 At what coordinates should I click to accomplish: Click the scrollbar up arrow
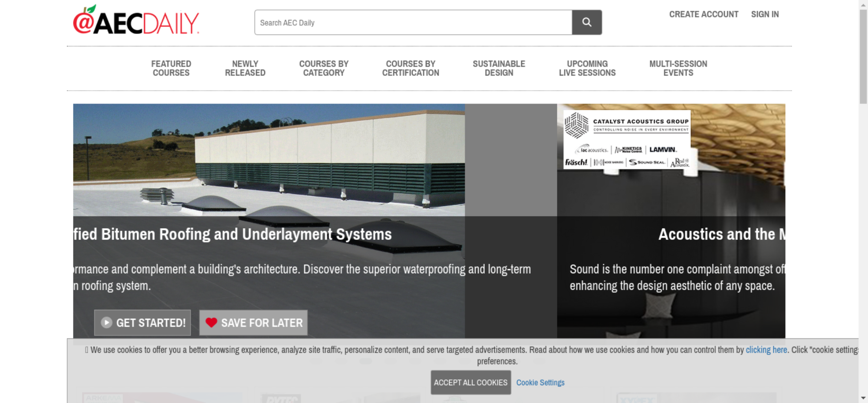coord(863,4)
